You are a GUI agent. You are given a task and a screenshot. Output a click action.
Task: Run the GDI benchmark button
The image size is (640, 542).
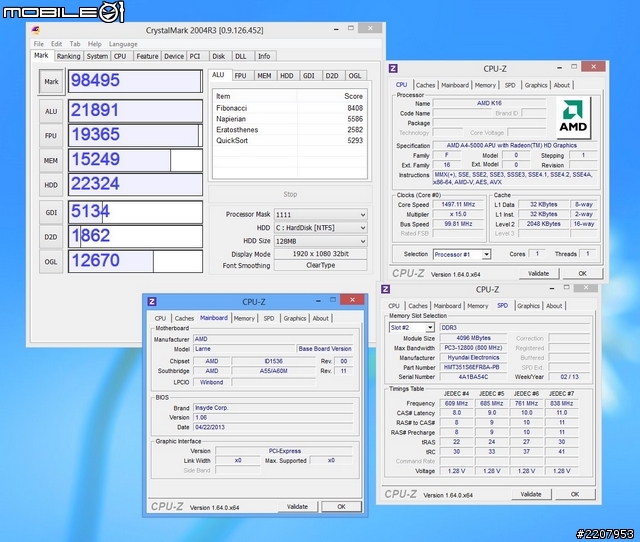coord(51,213)
